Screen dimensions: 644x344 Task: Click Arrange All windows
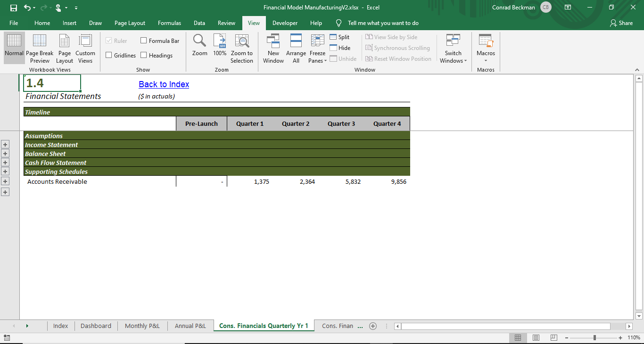click(296, 48)
